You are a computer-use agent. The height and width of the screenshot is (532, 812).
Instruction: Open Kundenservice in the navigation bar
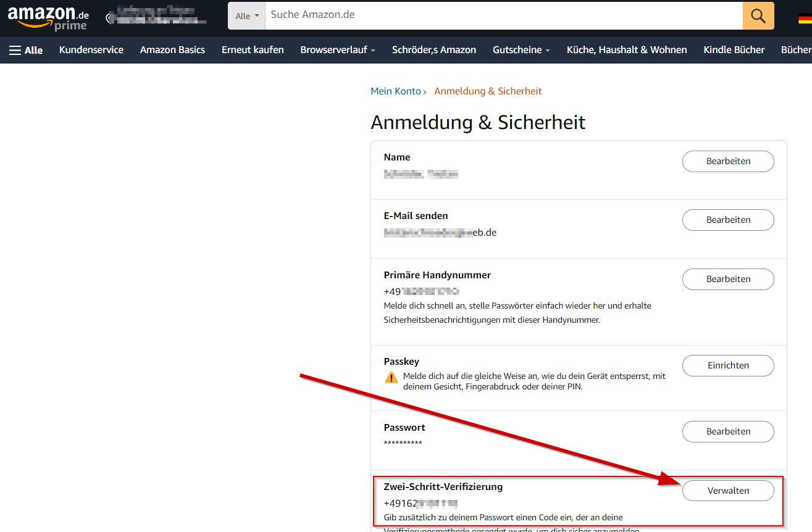pyautogui.click(x=91, y=50)
